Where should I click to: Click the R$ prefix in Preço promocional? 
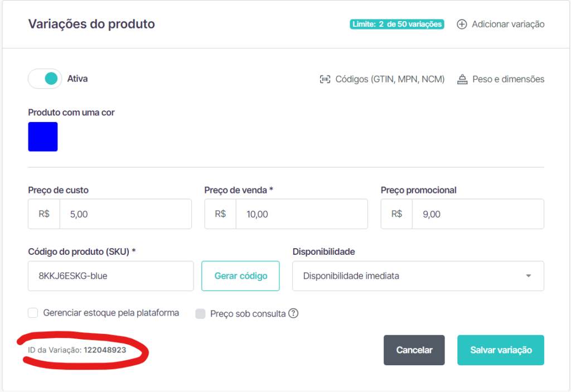pyautogui.click(x=396, y=214)
